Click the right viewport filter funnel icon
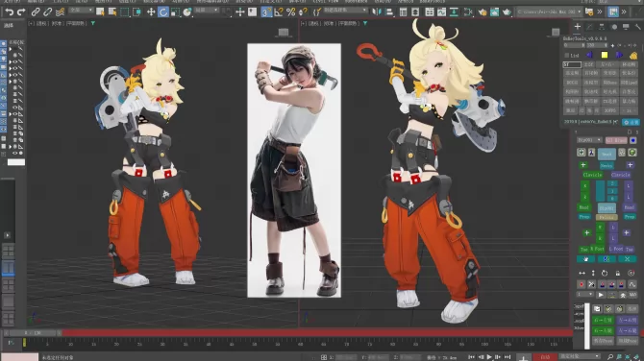 (x=364, y=23)
